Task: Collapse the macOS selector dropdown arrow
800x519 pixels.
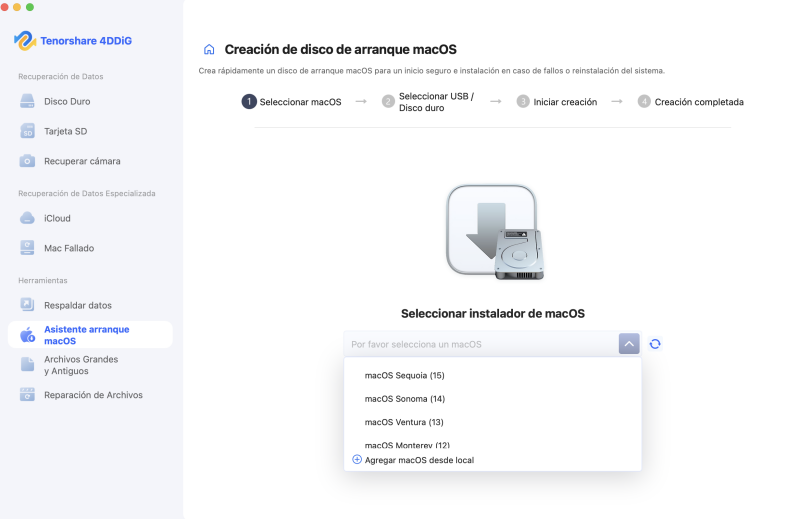Action: [628, 344]
